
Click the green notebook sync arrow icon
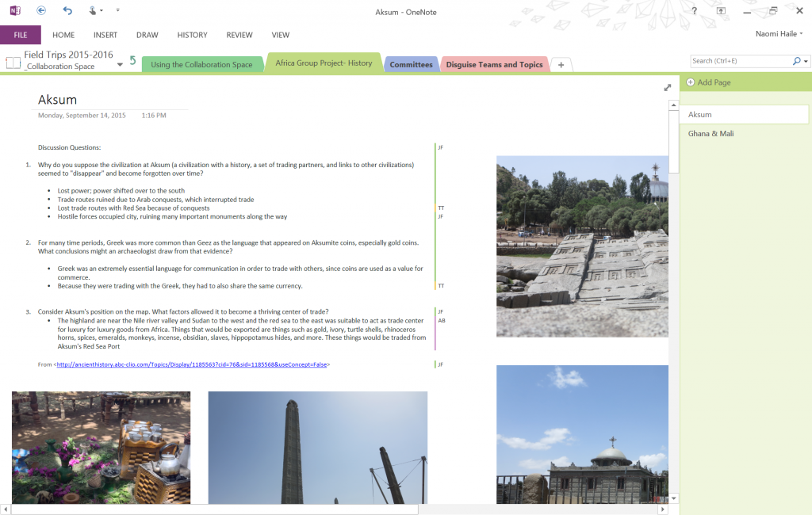tap(132, 61)
